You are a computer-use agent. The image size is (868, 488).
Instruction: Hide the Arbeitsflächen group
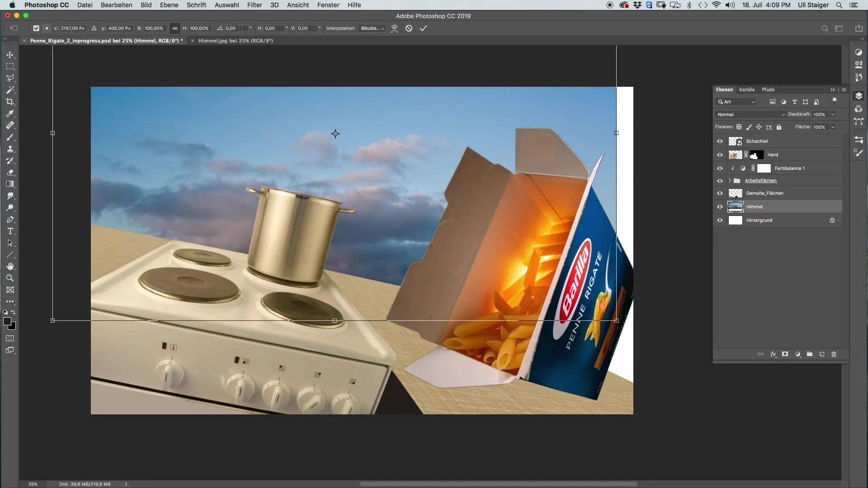pyautogui.click(x=720, y=181)
